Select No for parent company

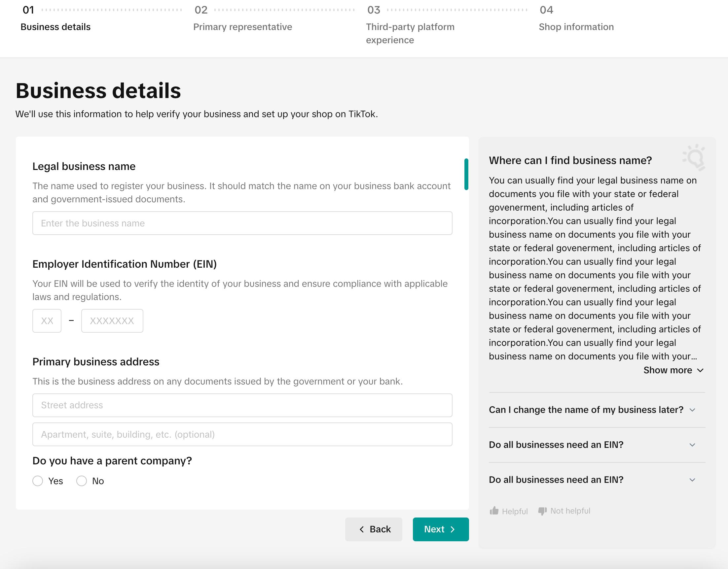pos(82,481)
